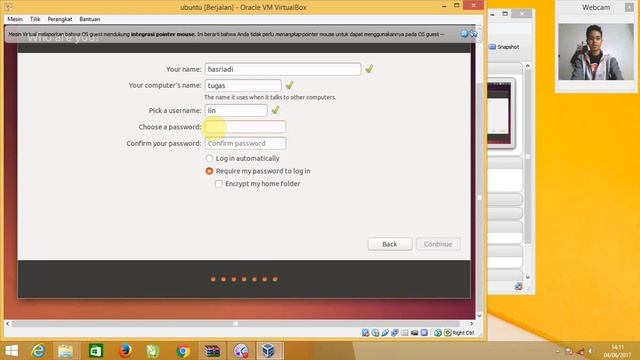
Task: Click the Back button
Action: (390, 244)
